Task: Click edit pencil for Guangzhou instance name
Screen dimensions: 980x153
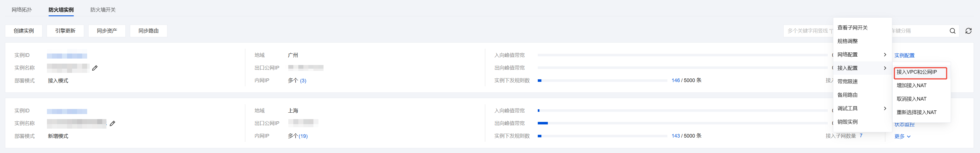Action: click(95, 68)
